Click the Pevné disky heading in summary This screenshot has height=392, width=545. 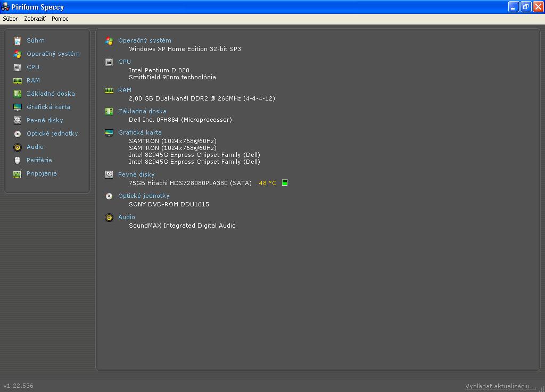[x=136, y=174]
